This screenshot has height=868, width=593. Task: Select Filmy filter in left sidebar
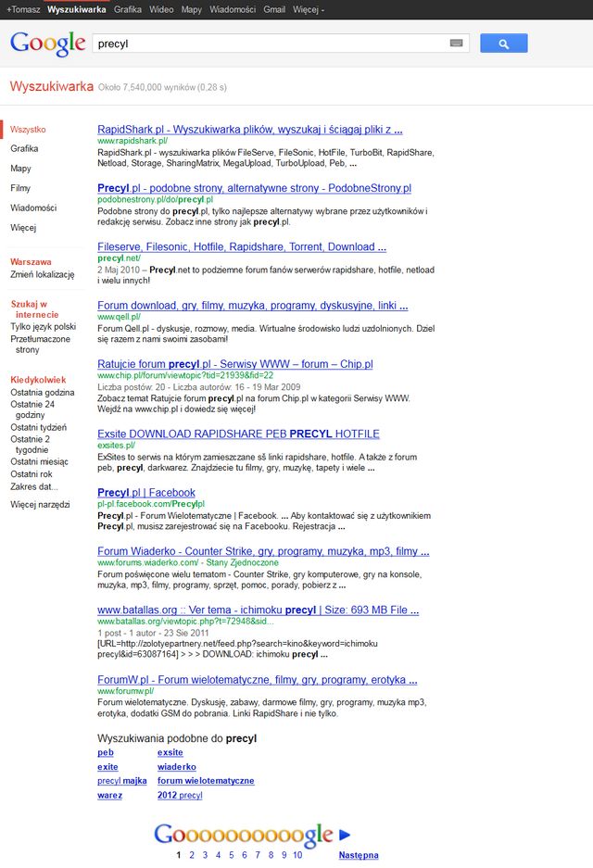pos(20,188)
